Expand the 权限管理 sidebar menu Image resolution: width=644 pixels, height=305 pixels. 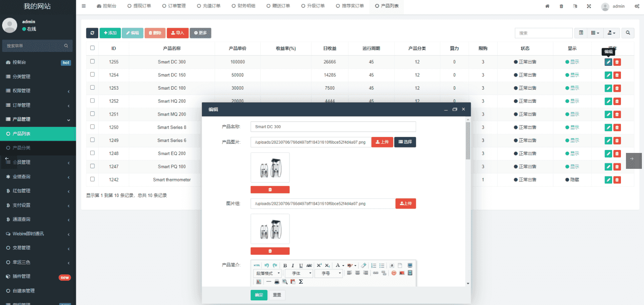[38, 91]
